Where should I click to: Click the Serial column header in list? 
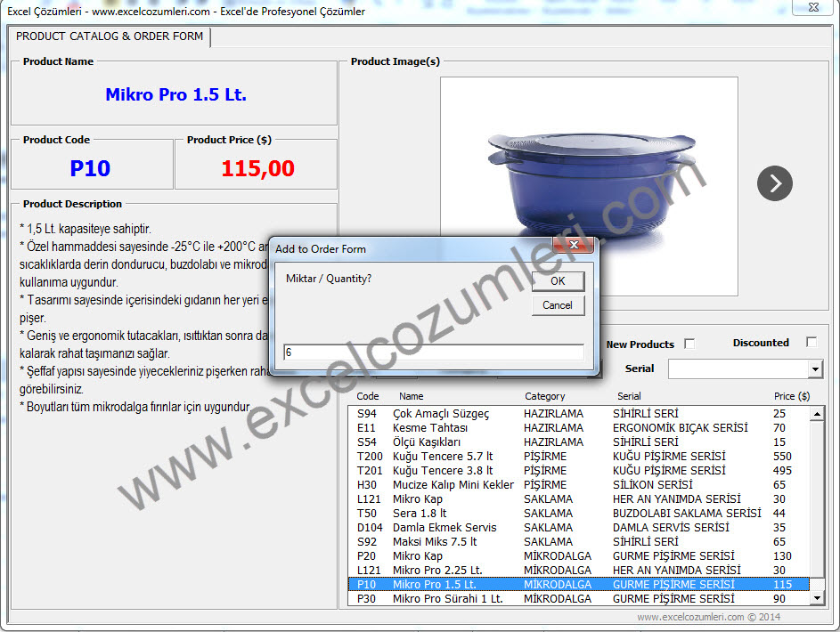point(629,396)
